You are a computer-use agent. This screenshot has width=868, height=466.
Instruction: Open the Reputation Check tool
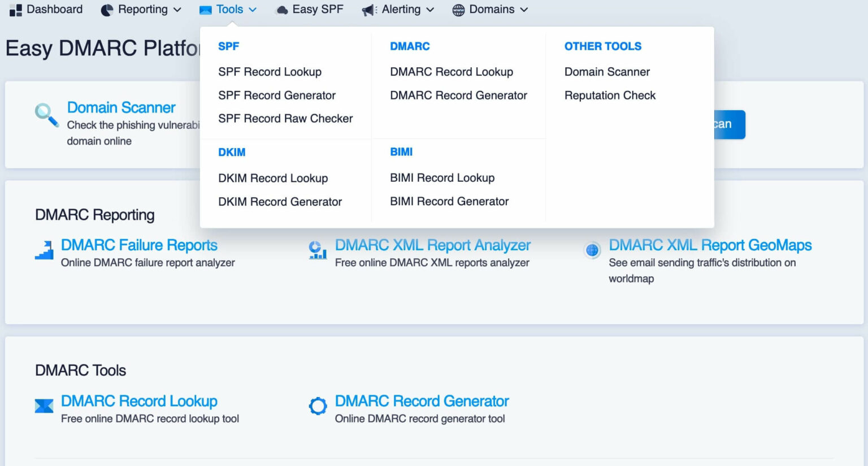[610, 95]
